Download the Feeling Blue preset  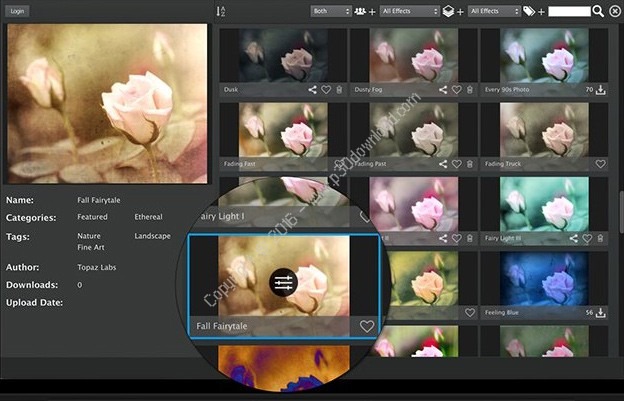(x=601, y=313)
